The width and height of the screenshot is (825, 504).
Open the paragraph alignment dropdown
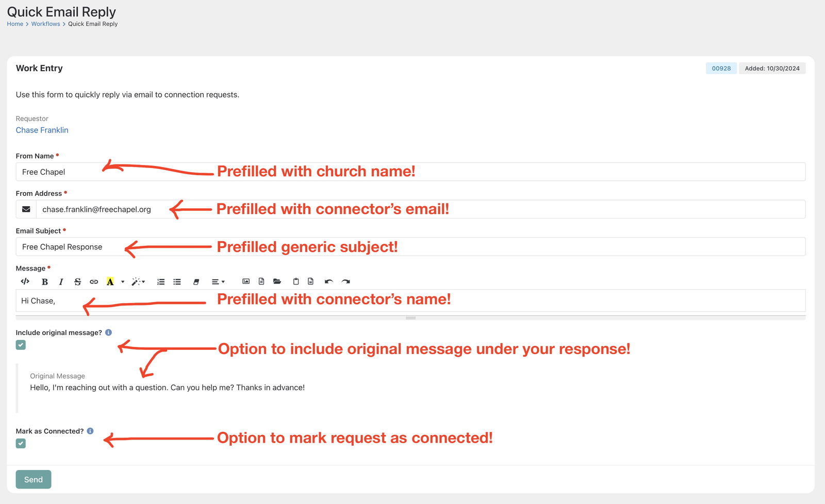218,281
